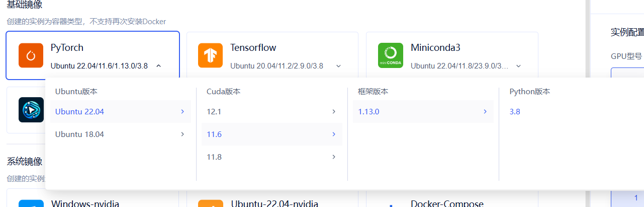Expand arrow beside Cuda 11.6
The height and width of the screenshot is (207, 644).
pos(334,134)
